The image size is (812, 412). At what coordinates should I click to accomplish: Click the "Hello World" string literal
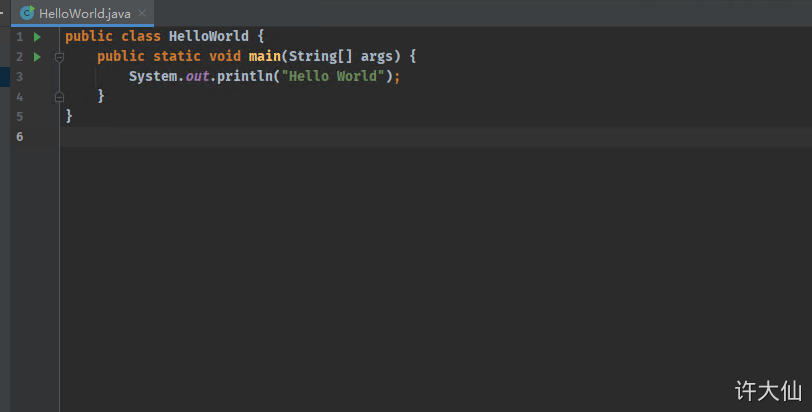coord(333,76)
